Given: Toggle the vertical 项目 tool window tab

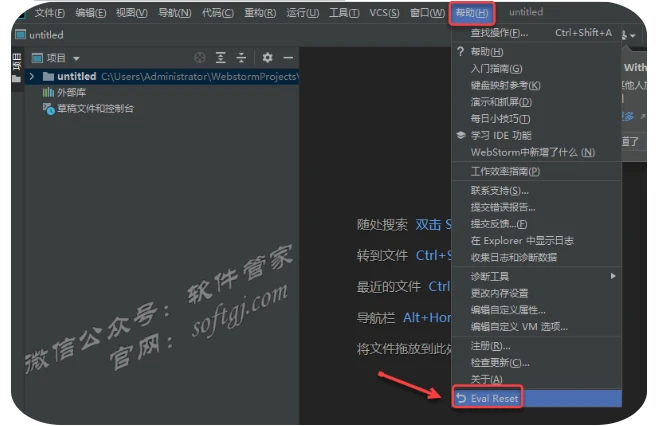Looking at the screenshot, I should (x=17, y=68).
